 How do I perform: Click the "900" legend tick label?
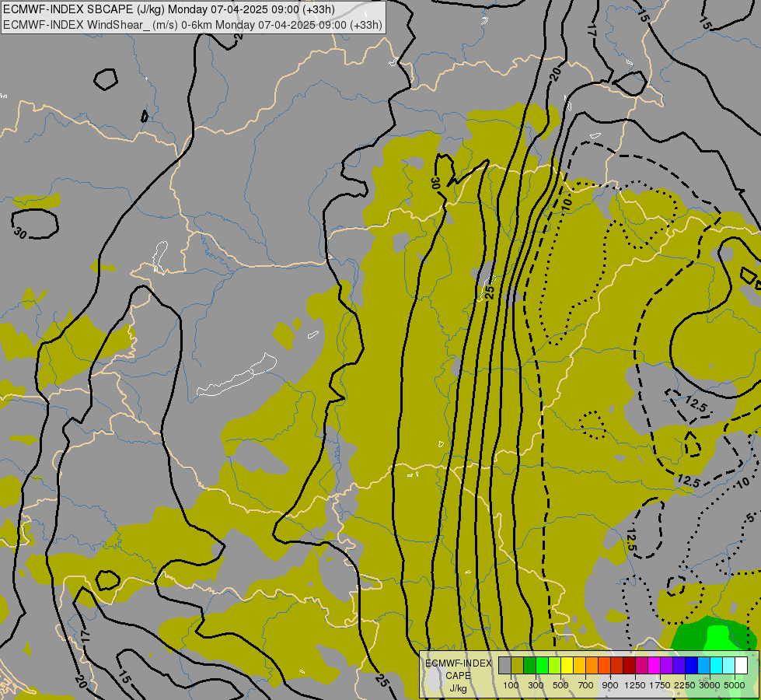tap(610, 685)
